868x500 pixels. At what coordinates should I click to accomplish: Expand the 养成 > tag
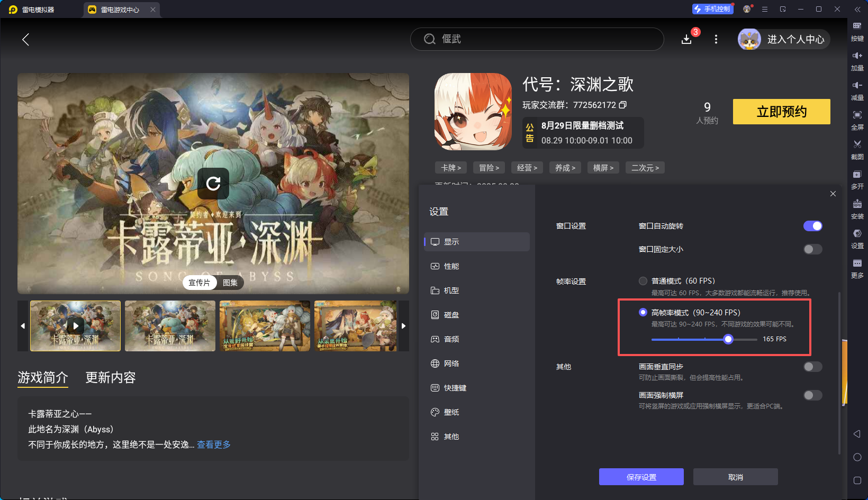pos(565,168)
